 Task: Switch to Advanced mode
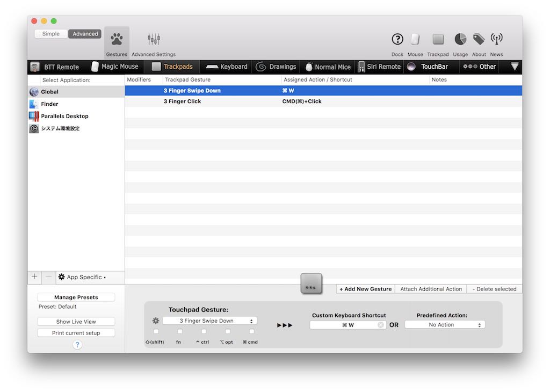point(85,34)
